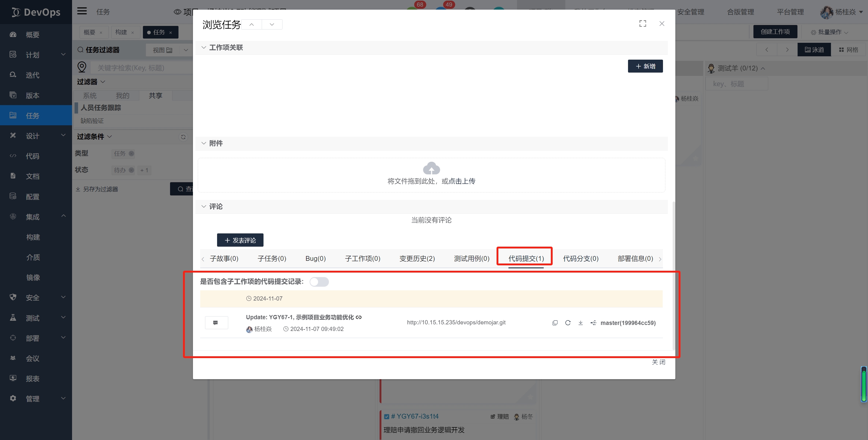Collapse the 评论 section

pyautogui.click(x=204, y=206)
